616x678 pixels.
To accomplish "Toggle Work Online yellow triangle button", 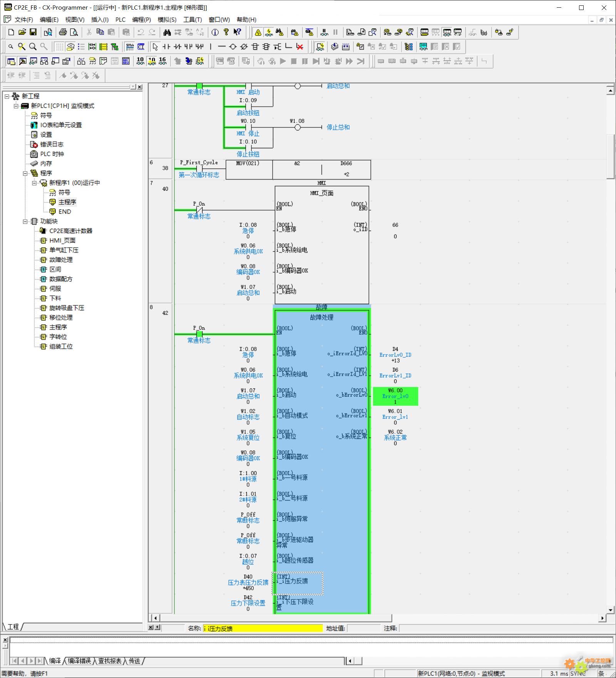I will pyautogui.click(x=258, y=32).
